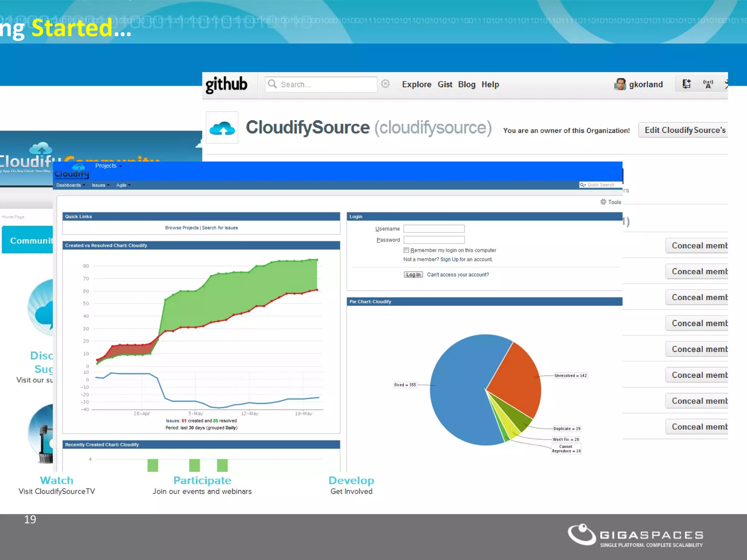The height and width of the screenshot is (560, 747).
Task: Click the create new repository icon
Action: point(686,84)
